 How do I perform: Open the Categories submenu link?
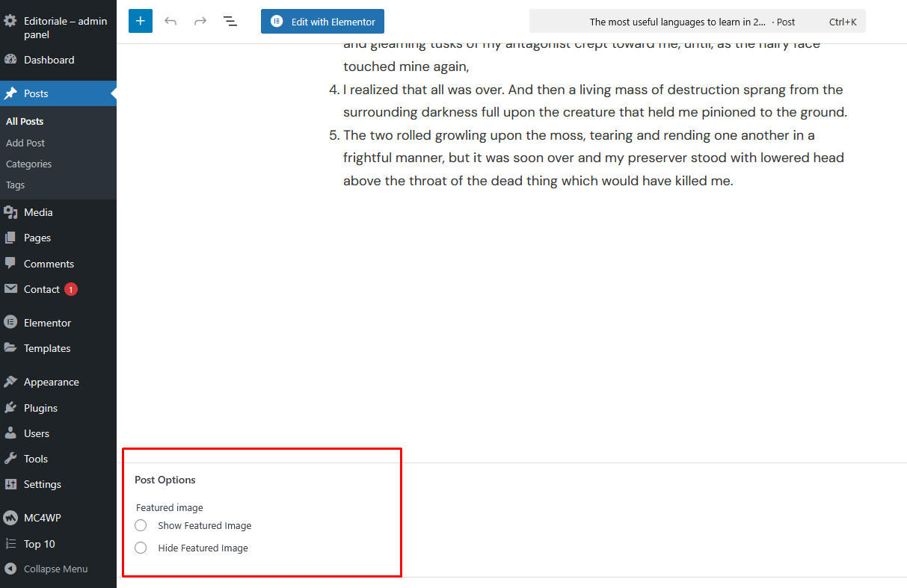point(28,164)
